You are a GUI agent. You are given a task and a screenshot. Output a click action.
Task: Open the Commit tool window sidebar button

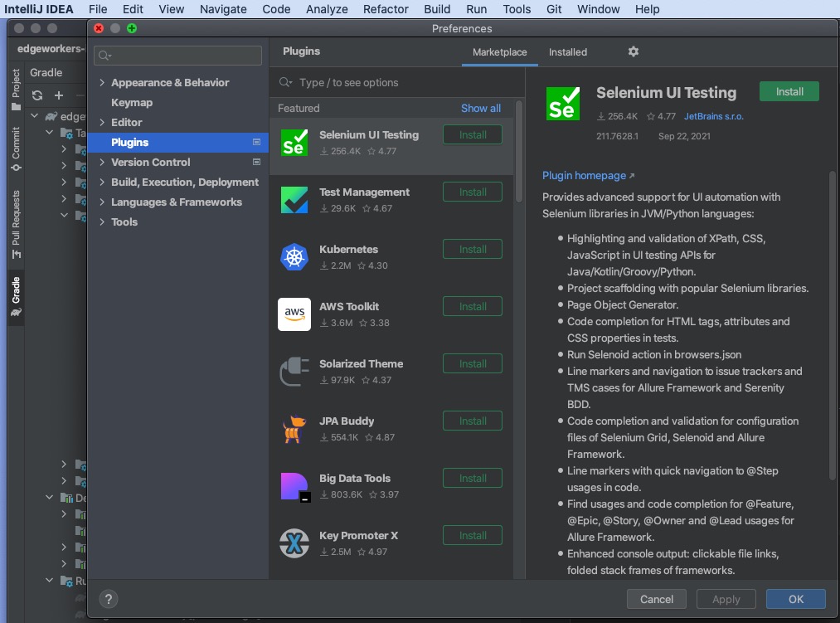[x=16, y=149]
